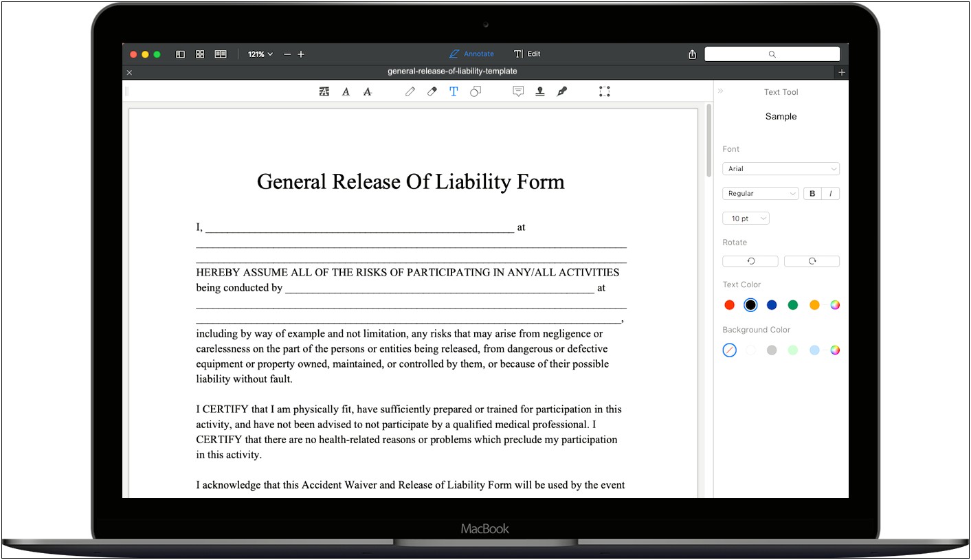Screen dimensions: 971x560
Task: Choose green text color
Action: (x=793, y=305)
